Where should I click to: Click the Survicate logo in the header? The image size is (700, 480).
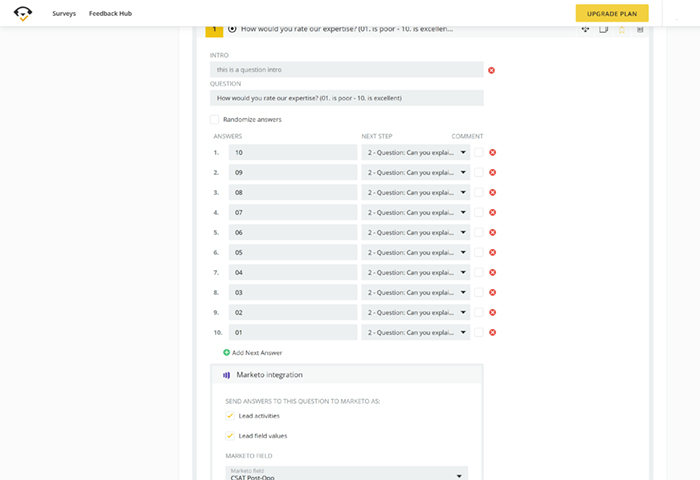pyautogui.click(x=23, y=13)
